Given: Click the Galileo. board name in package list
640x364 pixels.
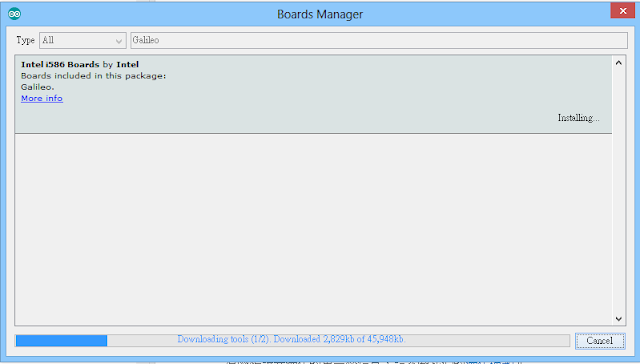Looking at the screenshot, I should pos(38,87).
